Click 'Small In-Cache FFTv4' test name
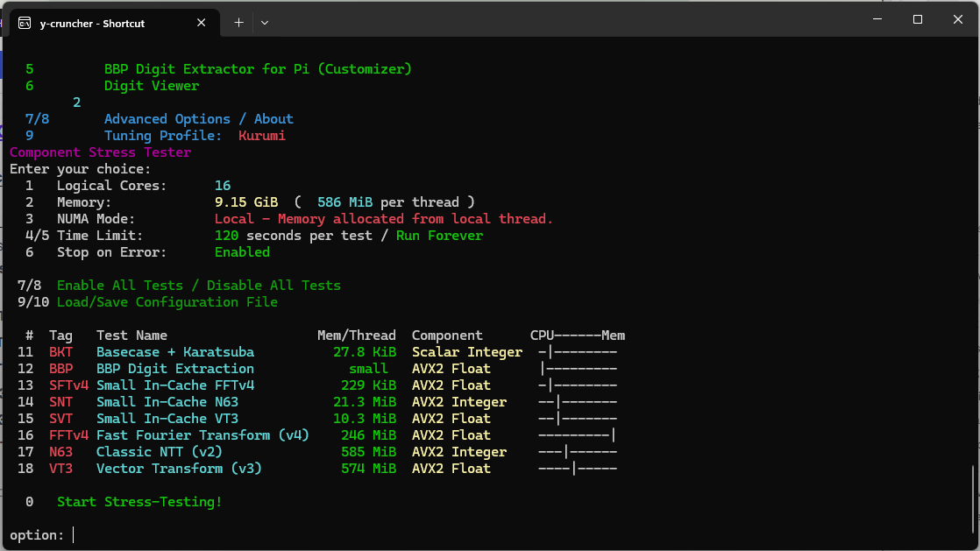 [175, 385]
